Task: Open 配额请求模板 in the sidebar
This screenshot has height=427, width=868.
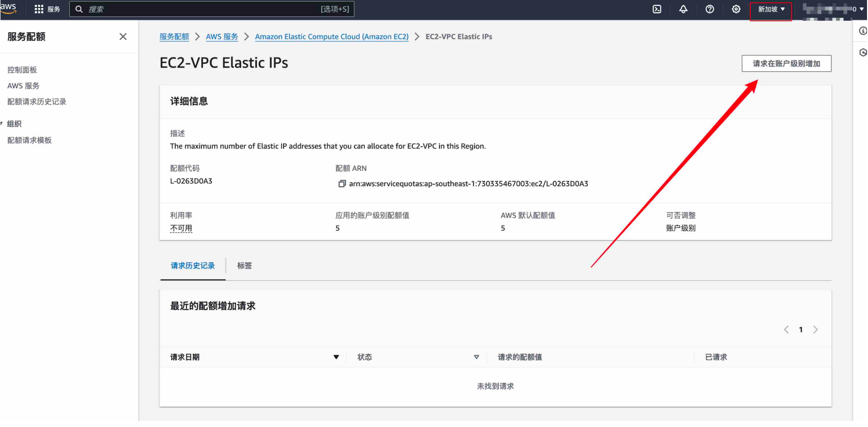Action: (30, 140)
